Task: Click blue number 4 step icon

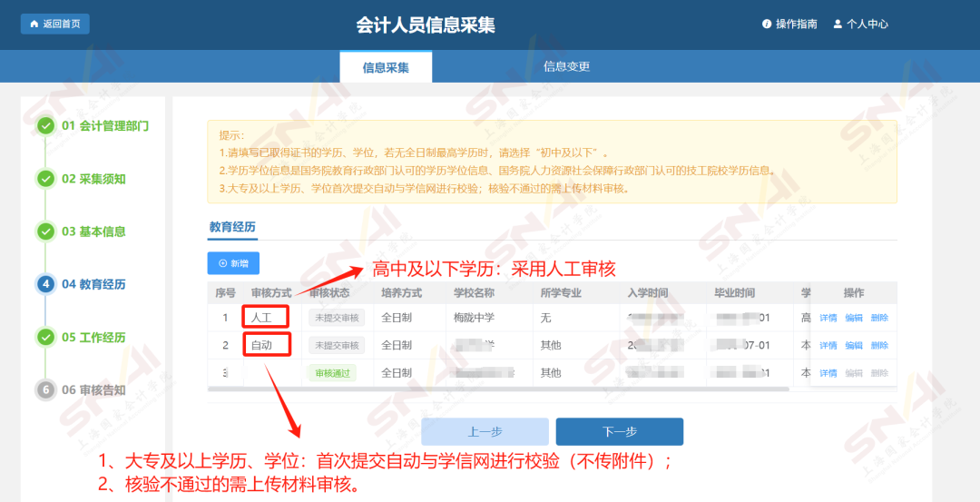Action: click(x=45, y=284)
